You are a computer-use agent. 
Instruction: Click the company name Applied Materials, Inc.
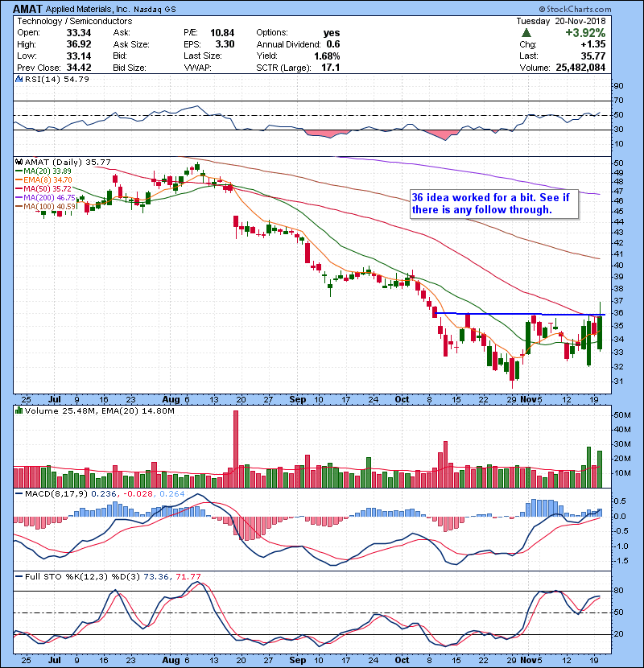point(88,9)
